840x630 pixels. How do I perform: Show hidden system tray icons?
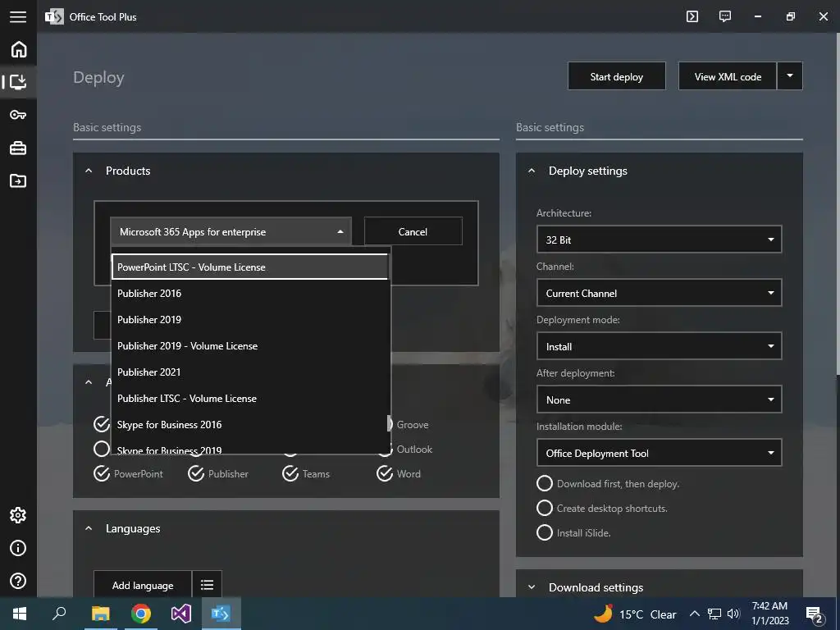click(694, 614)
